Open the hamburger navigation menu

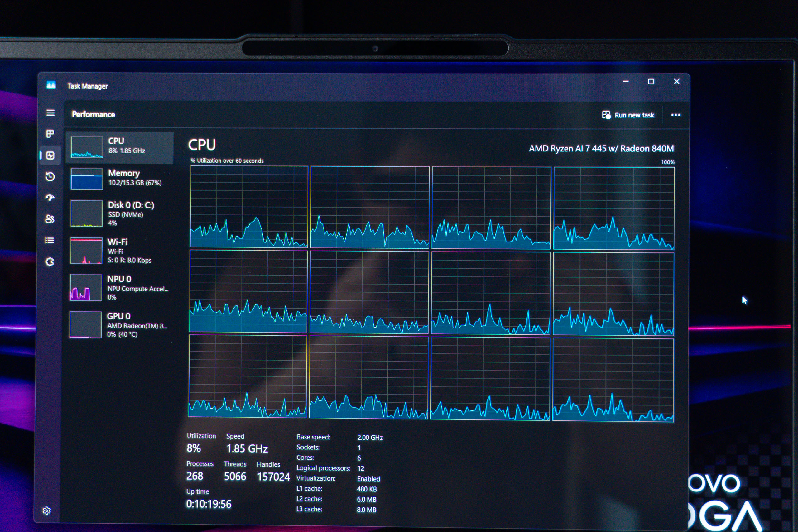point(50,113)
